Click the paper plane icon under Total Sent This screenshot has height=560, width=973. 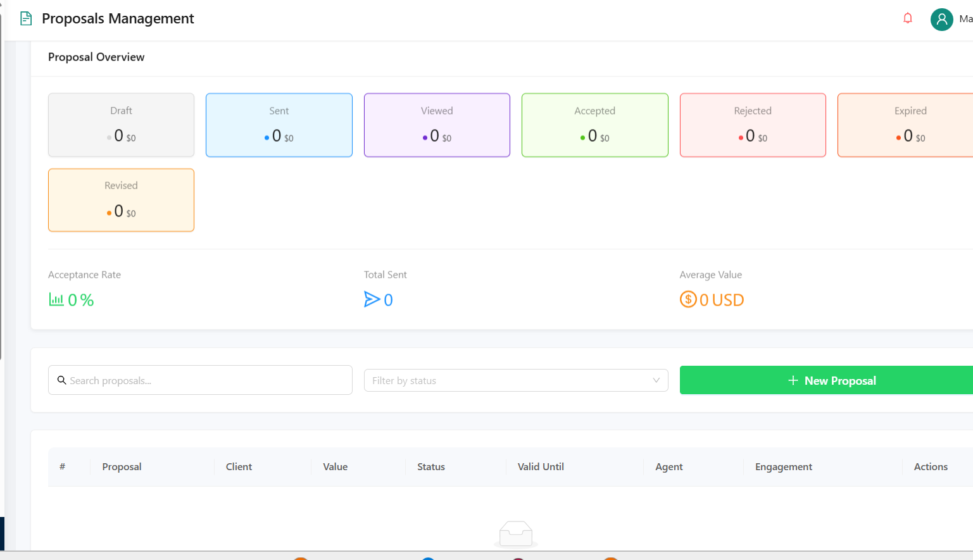click(372, 299)
